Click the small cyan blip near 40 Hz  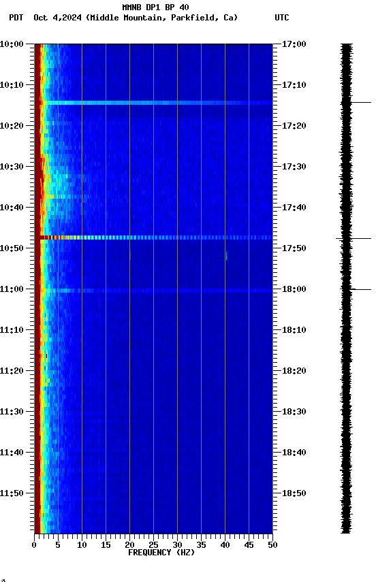click(x=226, y=256)
